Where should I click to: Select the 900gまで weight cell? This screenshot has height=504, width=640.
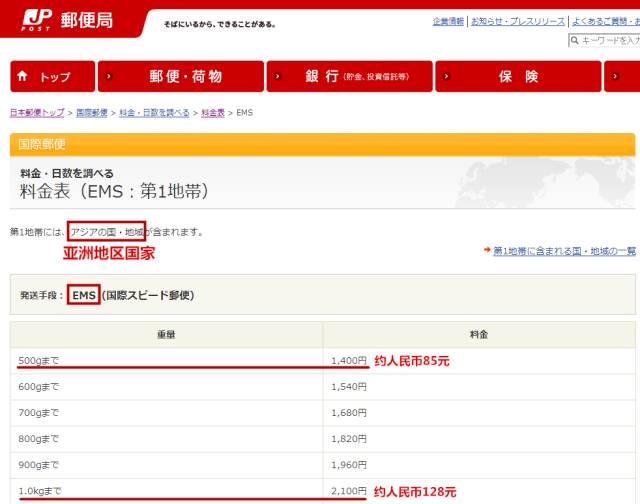coord(167,465)
